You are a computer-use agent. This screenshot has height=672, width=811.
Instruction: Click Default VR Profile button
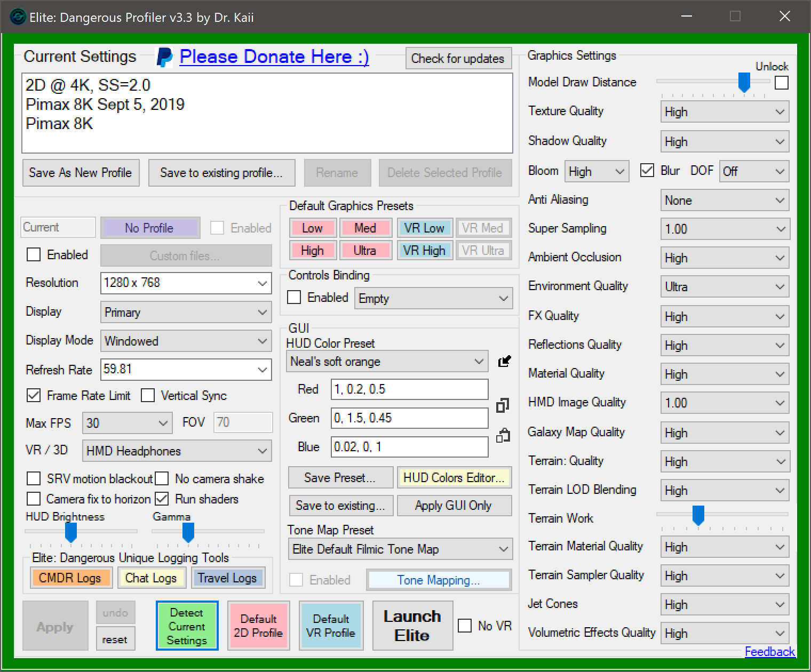coord(330,626)
